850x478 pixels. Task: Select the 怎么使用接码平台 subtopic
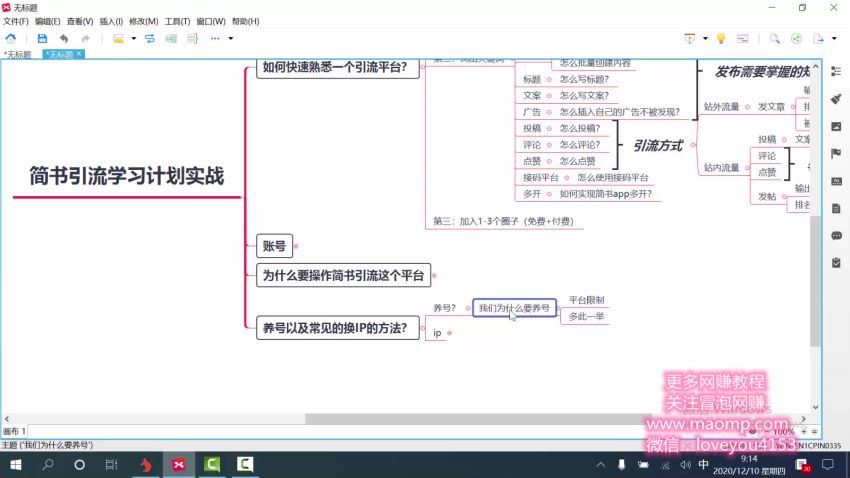(x=613, y=177)
